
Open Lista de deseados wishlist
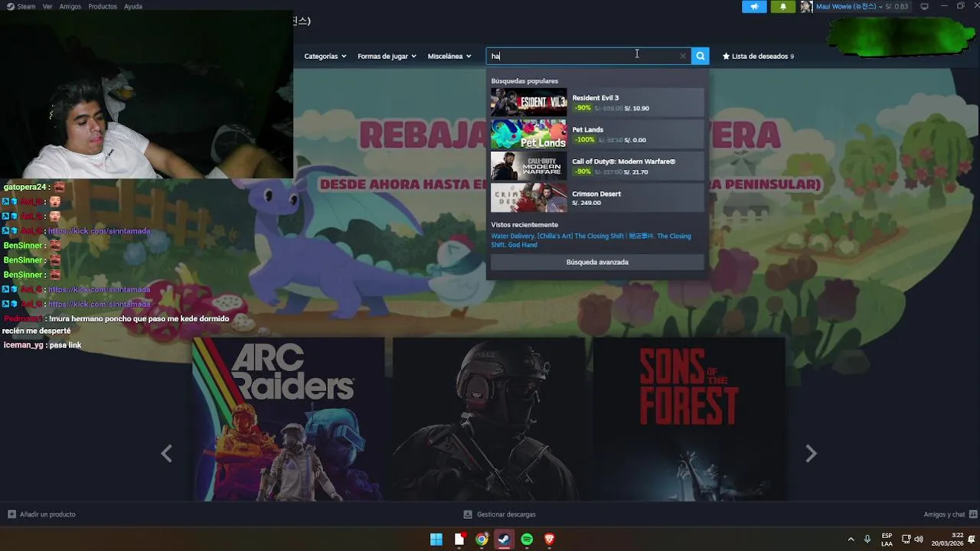click(x=758, y=56)
